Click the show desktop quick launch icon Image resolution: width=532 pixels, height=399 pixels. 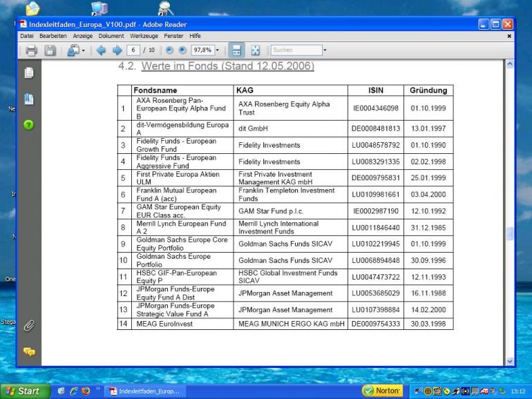pyautogui.click(x=61, y=391)
